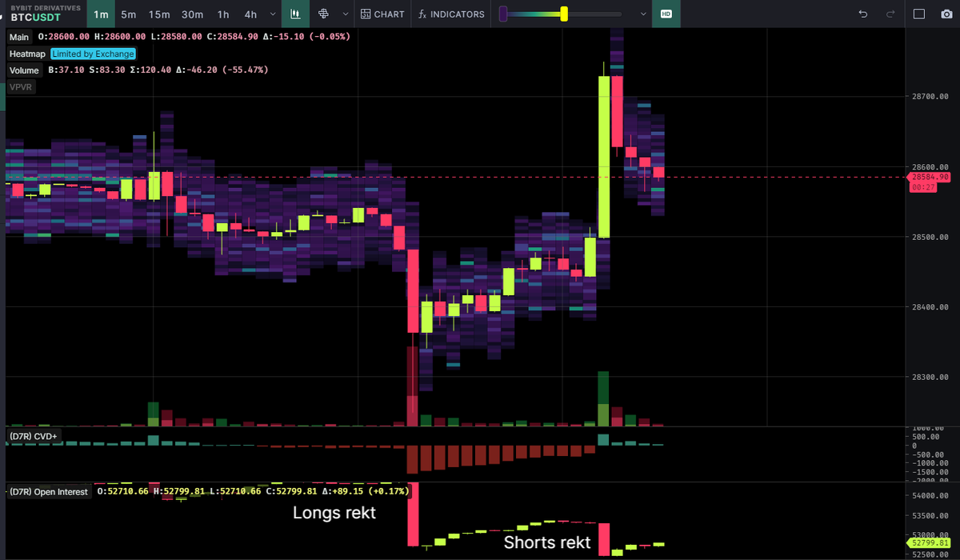Expand the additional timeframes dropdown

pos(273,14)
